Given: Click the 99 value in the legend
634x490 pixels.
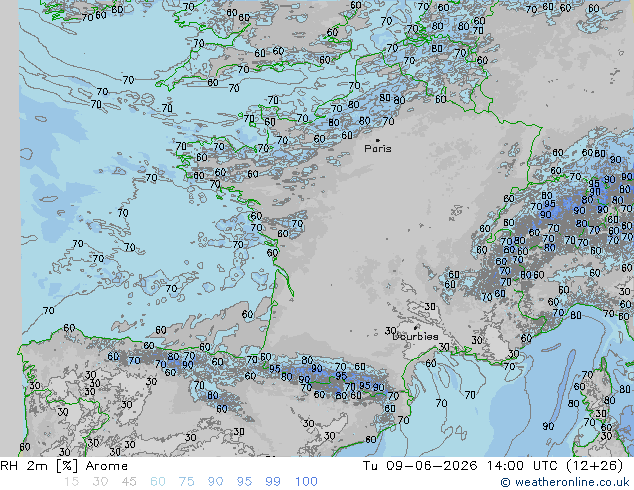Looking at the screenshot, I should 273,482.
